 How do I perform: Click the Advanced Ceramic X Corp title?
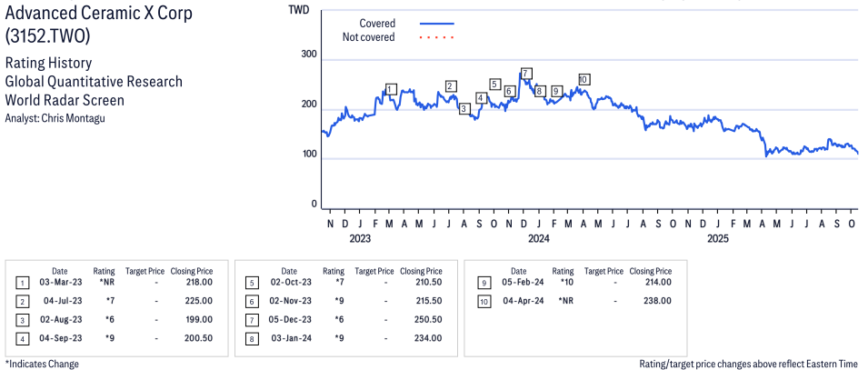(99, 15)
